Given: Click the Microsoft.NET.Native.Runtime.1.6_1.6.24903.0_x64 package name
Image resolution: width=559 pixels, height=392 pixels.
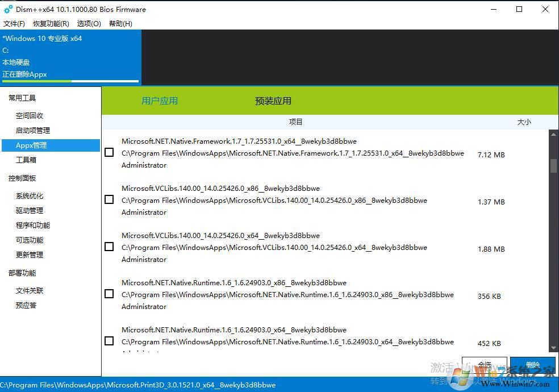Looking at the screenshot, I should tap(234, 330).
